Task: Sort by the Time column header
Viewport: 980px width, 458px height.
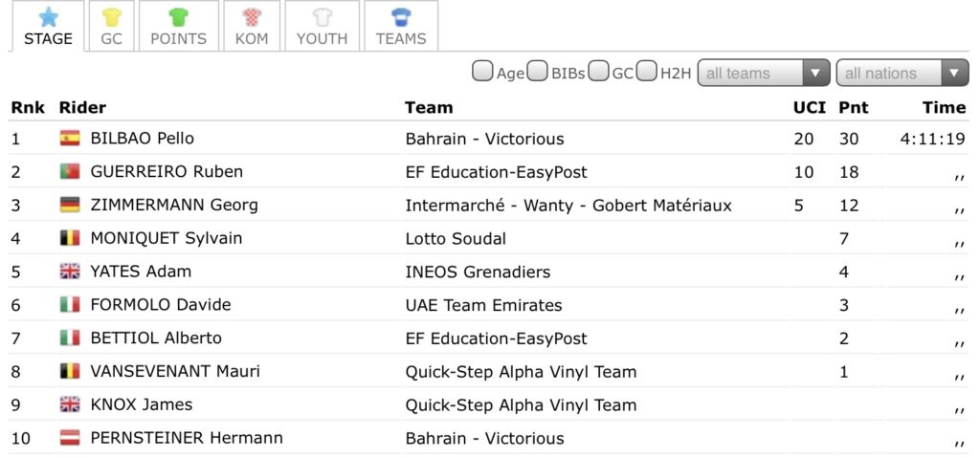Action: tap(944, 107)
